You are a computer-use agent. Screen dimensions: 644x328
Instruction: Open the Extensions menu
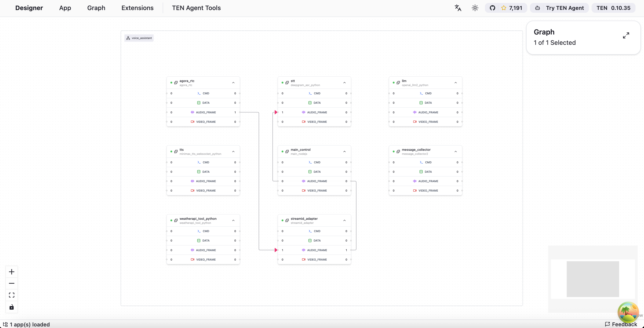(x=137, y=8)
